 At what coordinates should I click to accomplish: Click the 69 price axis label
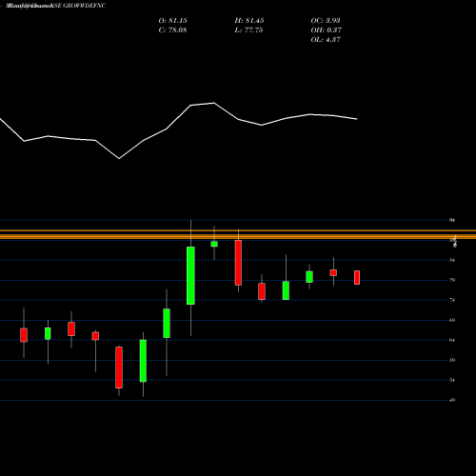pyautogui.click(x=452, y=320)
